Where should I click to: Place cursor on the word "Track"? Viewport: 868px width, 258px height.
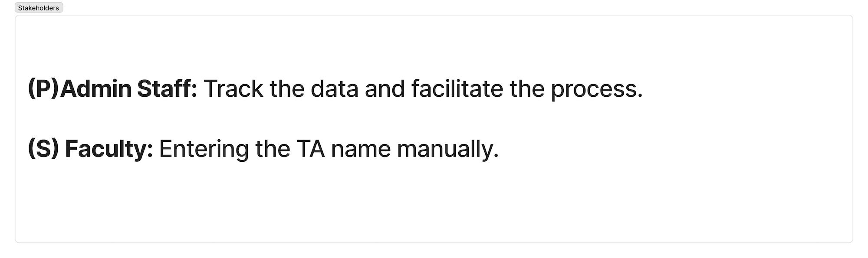pos(233,88)
